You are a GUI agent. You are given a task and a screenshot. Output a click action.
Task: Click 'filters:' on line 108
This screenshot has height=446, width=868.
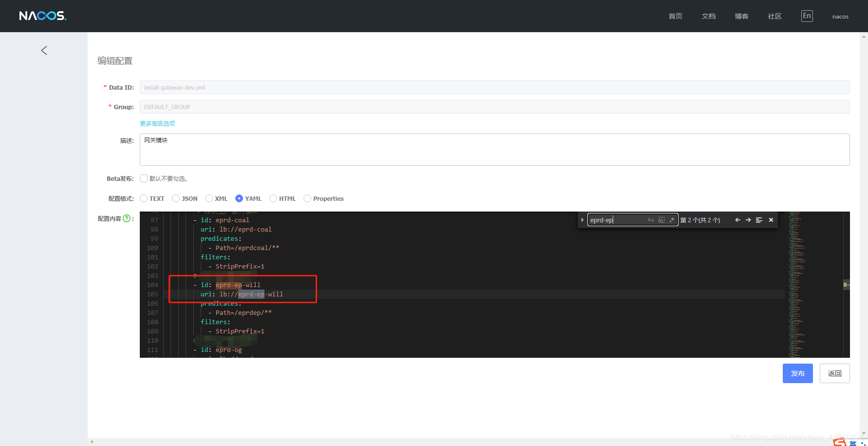pos(215,322)
